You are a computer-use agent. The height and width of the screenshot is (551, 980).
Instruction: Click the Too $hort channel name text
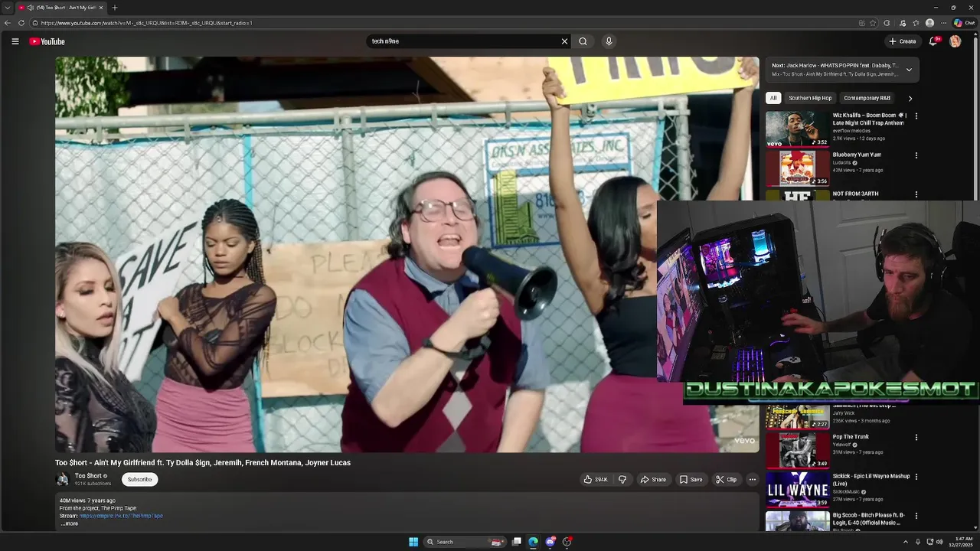[x=88, y=476]
